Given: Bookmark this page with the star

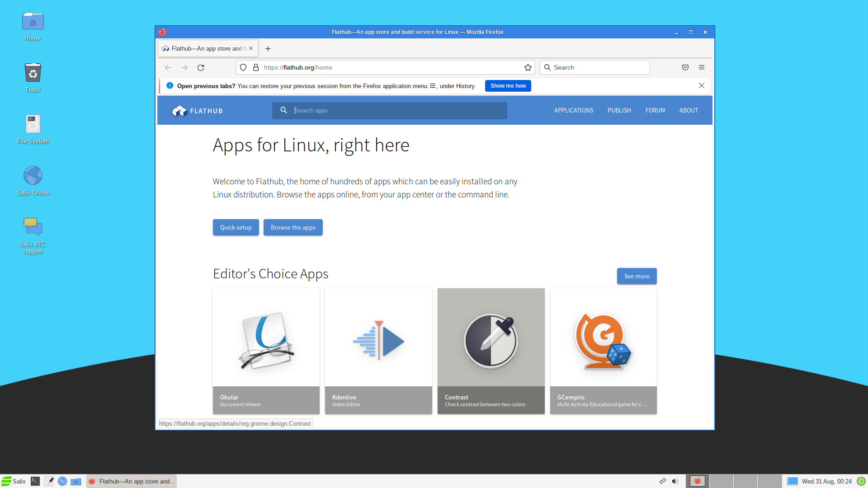Looking at the screenshot, I should (x=528, y=68).
